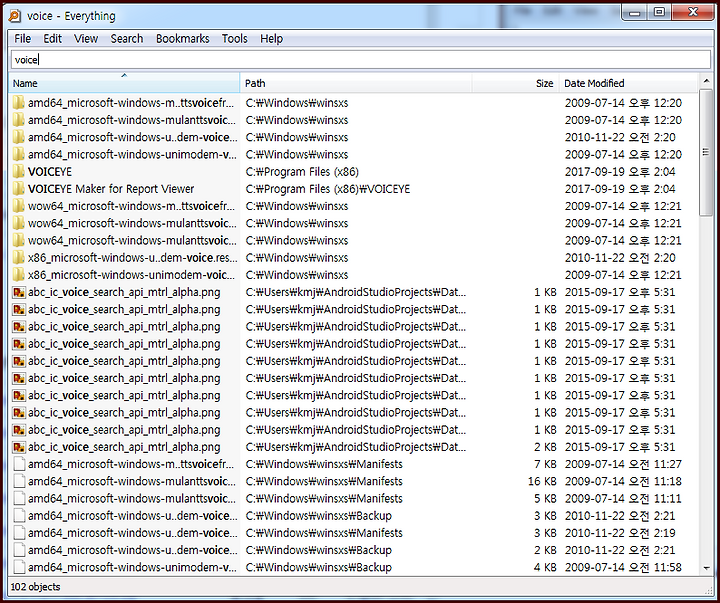720x603 pixels.
Task: Click the scrollbar up arrow of the results list
Action: [706, 81]
